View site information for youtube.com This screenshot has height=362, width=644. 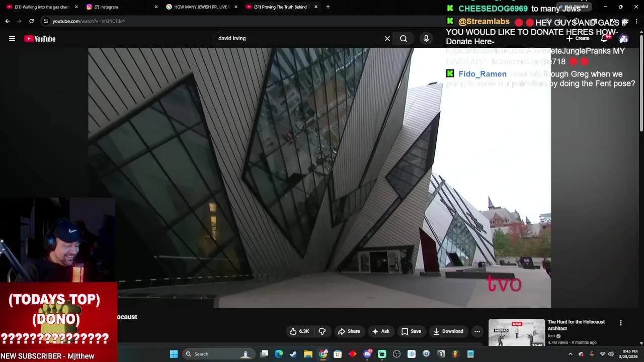(x=46, y=21)
